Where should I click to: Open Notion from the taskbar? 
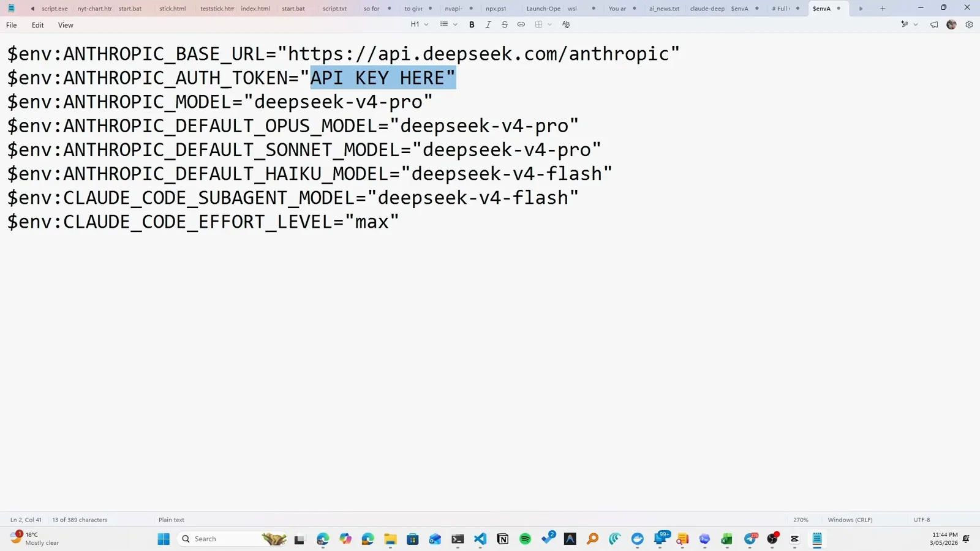pos(503,539)
